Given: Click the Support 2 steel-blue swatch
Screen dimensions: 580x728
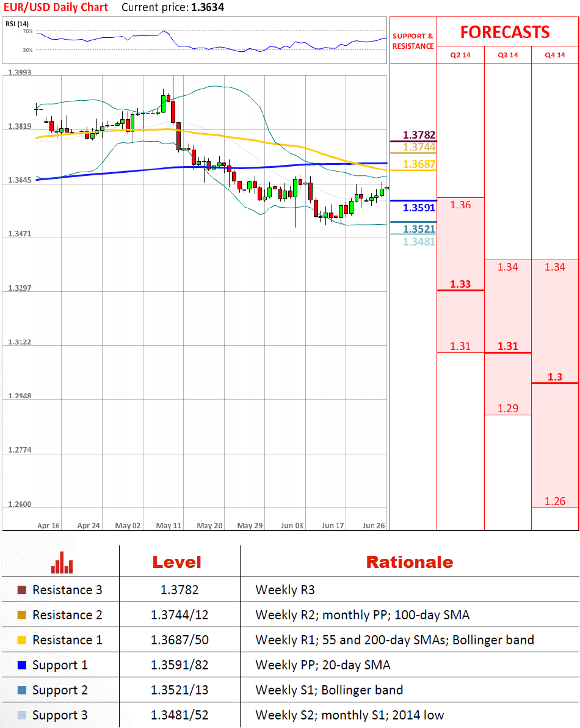Looking at the screenshot, I should coord(22,690).
